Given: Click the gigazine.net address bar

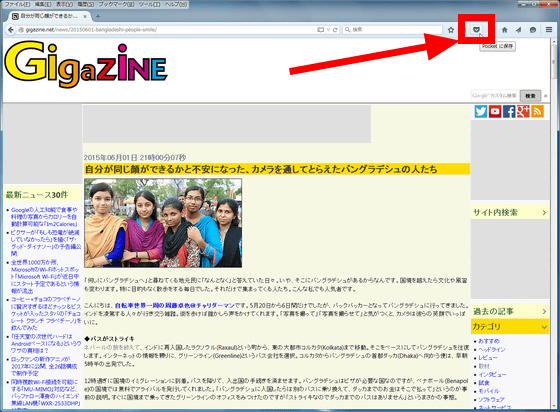Looking at the screenshot, I should (x=168, y=30).
